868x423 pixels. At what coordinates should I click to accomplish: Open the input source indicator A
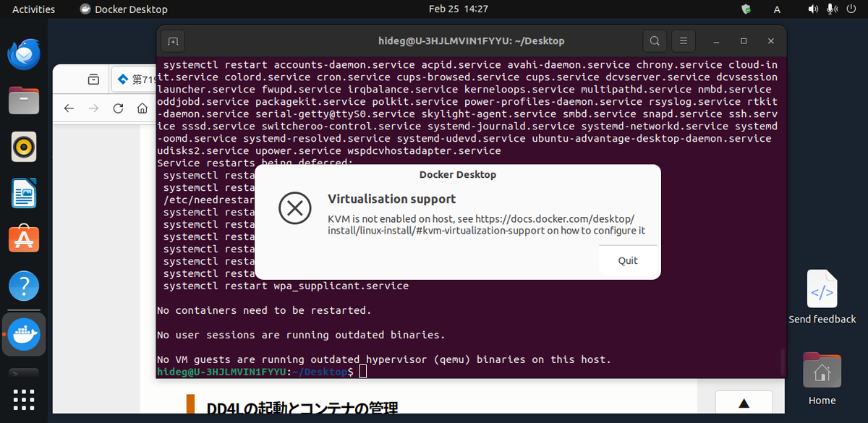click(777, 9)
